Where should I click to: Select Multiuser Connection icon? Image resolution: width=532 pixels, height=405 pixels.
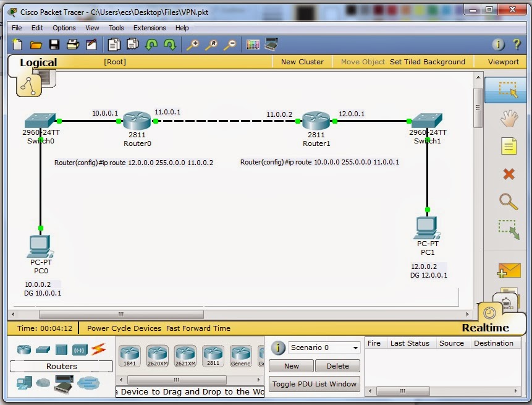click(88, 383)
